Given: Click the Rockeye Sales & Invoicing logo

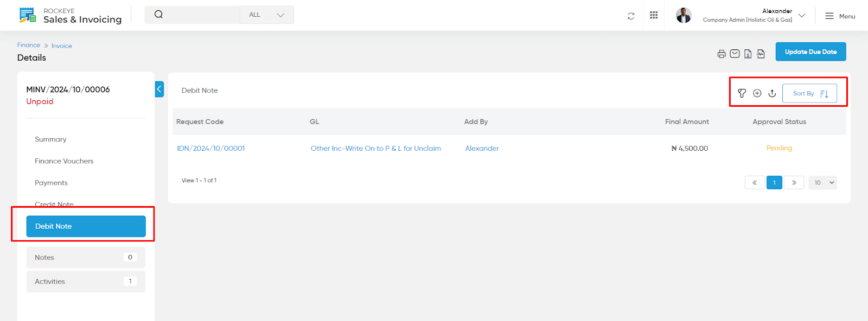Looking at the screenshot, I should (x=71, y=15).
